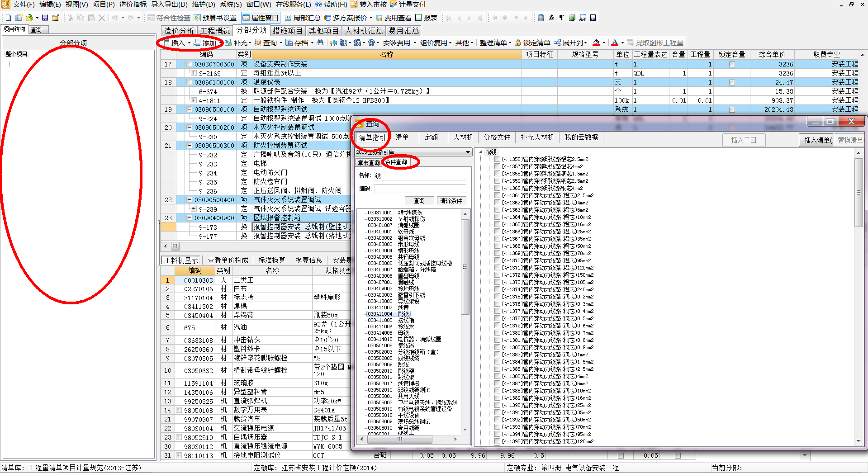This screenshot has height=473, width=868.
Task: Switch to the 造价分析 tab
Action: click(179, 31)
